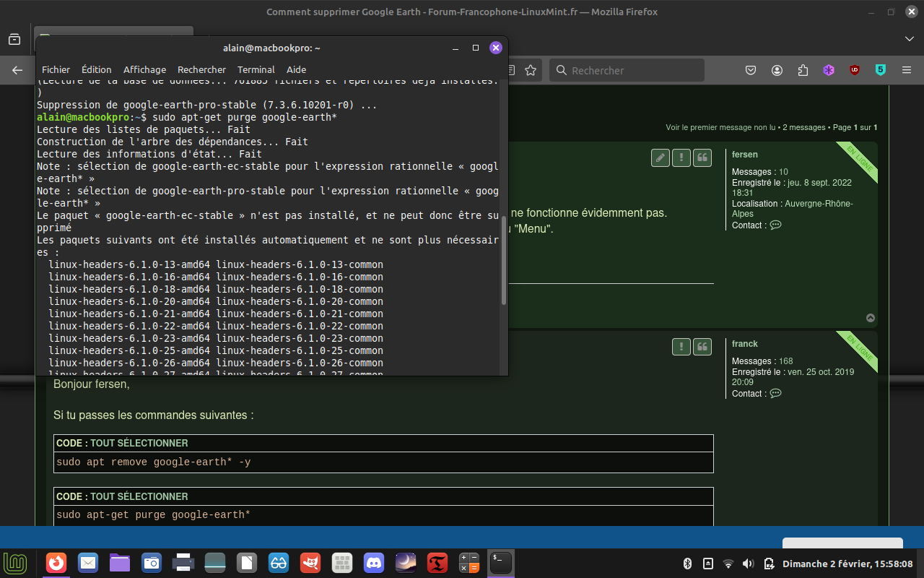Quote fersen's post
This screenshot has width=924, height=578.
tap(702, 158)
